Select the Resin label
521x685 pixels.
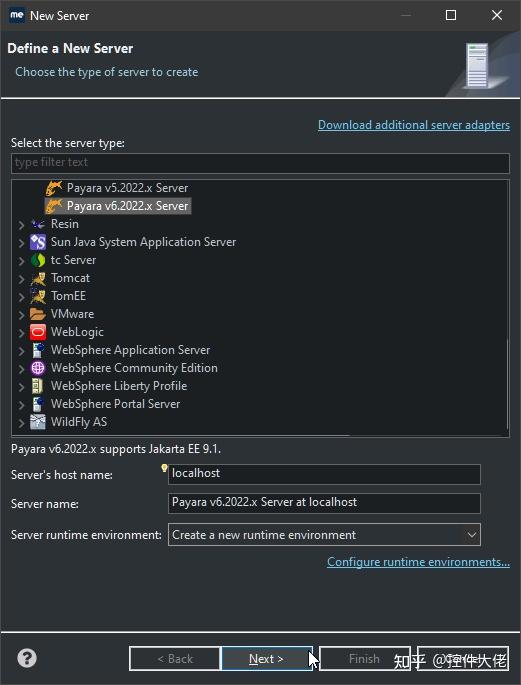tap(65, 224)
